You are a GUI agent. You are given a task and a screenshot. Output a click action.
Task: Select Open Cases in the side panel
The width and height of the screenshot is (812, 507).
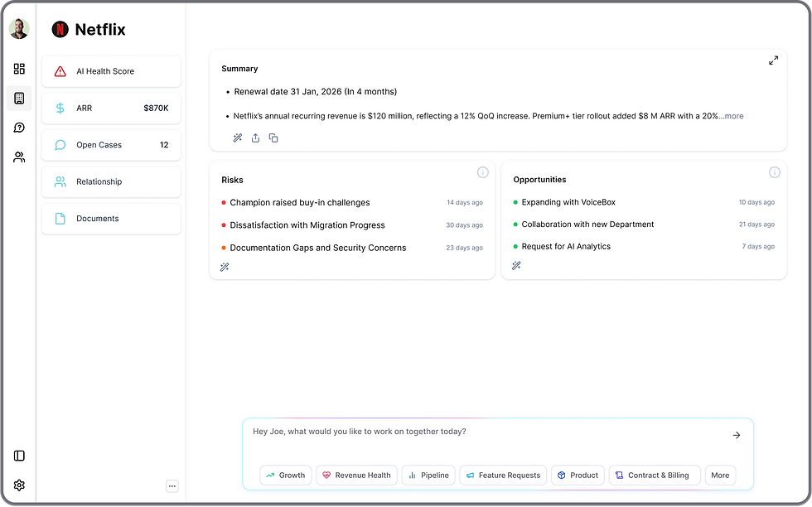pos(111,145)
